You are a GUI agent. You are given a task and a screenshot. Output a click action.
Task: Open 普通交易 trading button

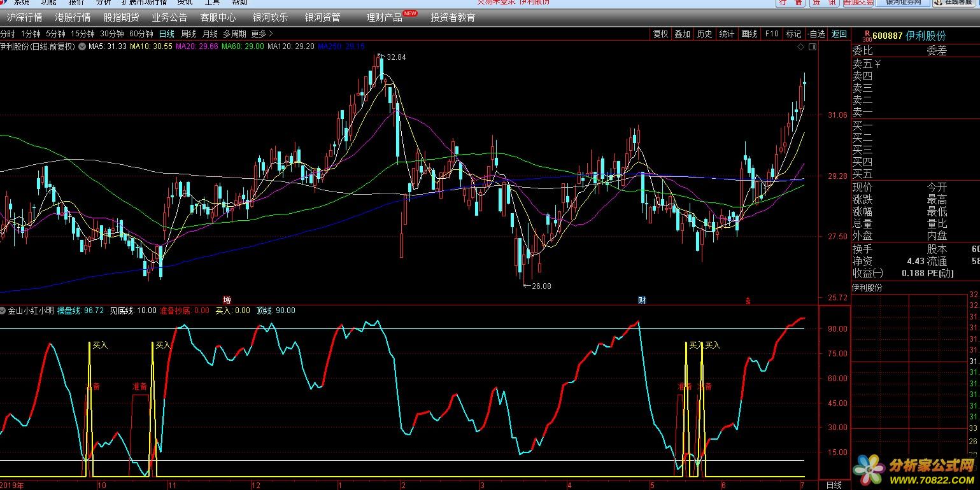click(x=858, y=3)
